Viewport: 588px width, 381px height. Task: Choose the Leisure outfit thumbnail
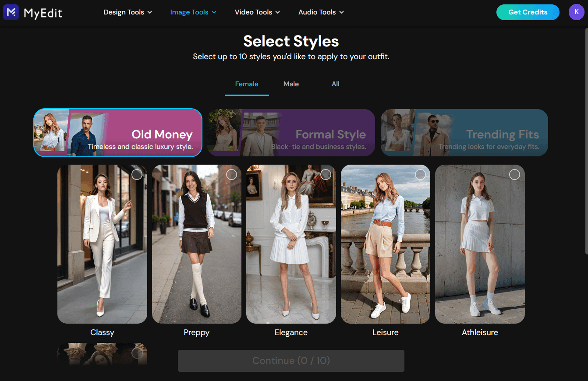pos(386,244)
